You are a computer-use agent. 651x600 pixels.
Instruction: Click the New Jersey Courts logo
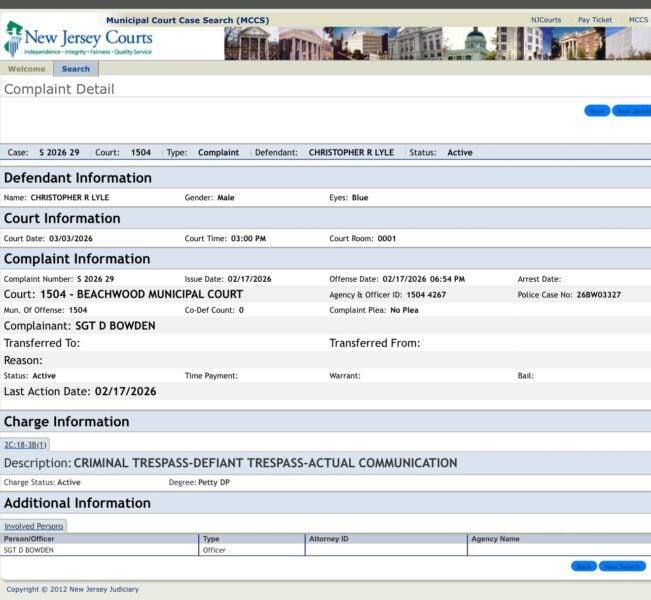tap(78, 39)
